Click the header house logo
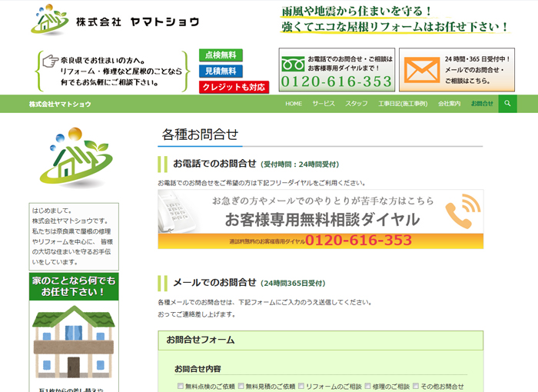Image resolution: width=538 pixels, height=392 pixels. coord(50,21)
